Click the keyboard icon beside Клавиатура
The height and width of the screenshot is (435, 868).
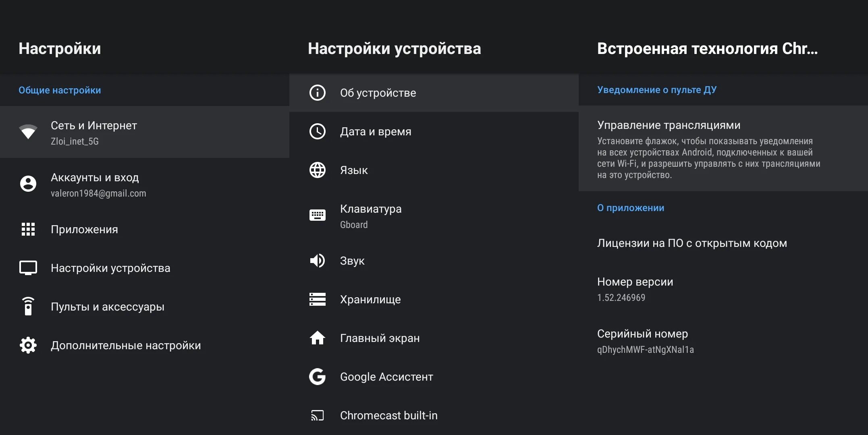pos(318,215)
